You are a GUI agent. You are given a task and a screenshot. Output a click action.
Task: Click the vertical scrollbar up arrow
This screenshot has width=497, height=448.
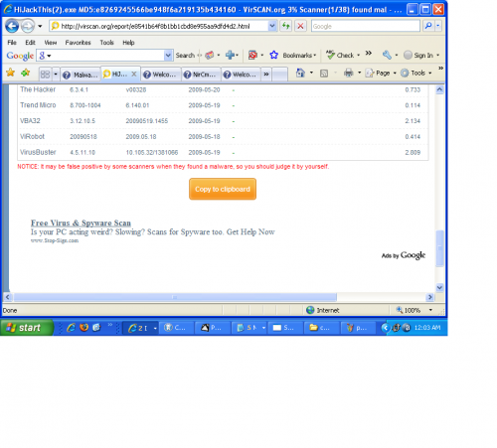pyautogui.click(x=439, y=89)
